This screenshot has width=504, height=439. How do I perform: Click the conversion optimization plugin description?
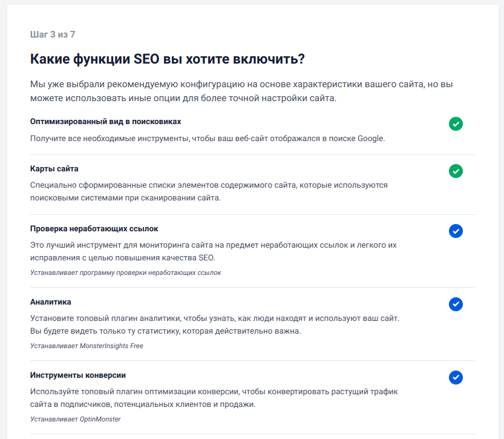click(214, 398)
